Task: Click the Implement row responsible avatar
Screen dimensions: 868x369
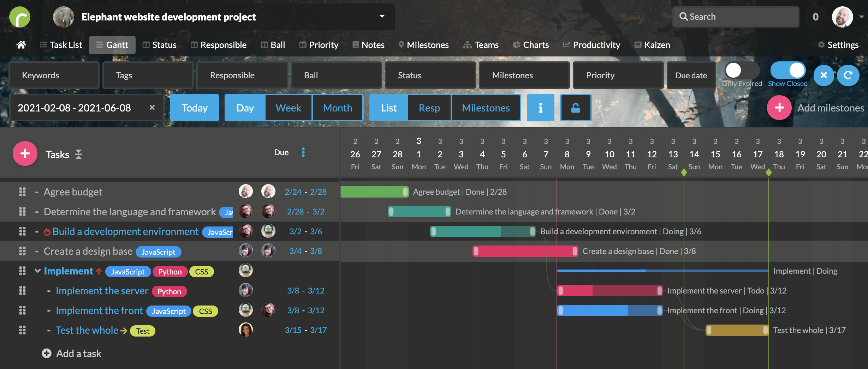Action: click(x=246, y=271)
